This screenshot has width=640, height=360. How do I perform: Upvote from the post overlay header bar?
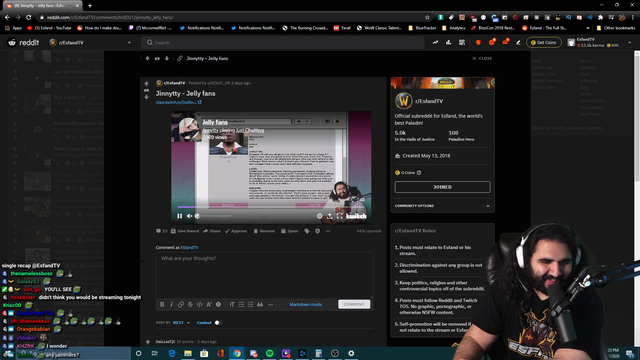pos(147,58)
